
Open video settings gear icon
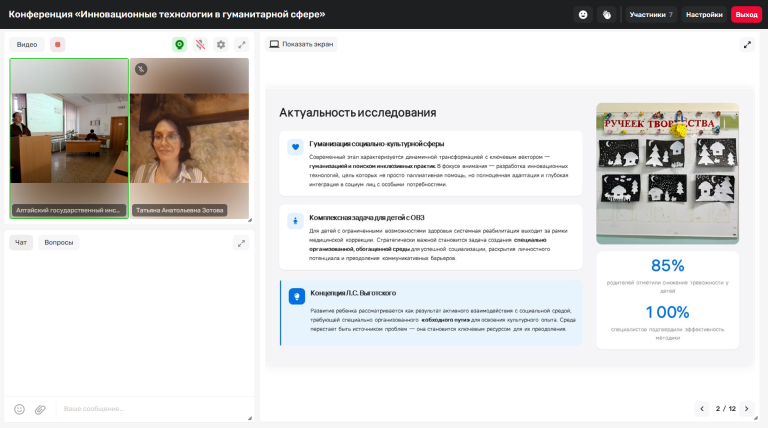click(x=221, y=45)
